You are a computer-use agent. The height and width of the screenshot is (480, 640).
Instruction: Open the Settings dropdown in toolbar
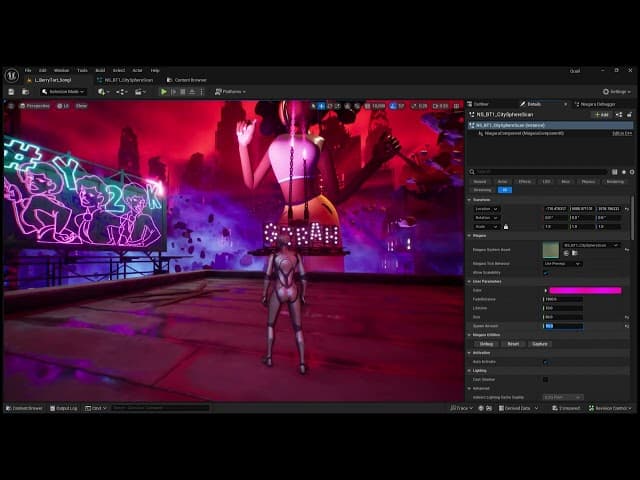point(616,92)
